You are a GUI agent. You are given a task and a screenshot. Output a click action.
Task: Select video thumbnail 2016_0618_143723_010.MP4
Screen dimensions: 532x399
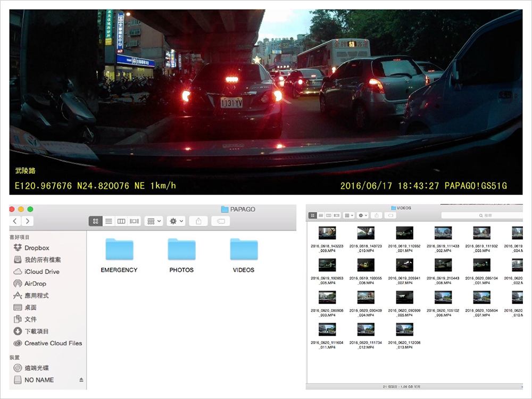(x=366, y=233)
